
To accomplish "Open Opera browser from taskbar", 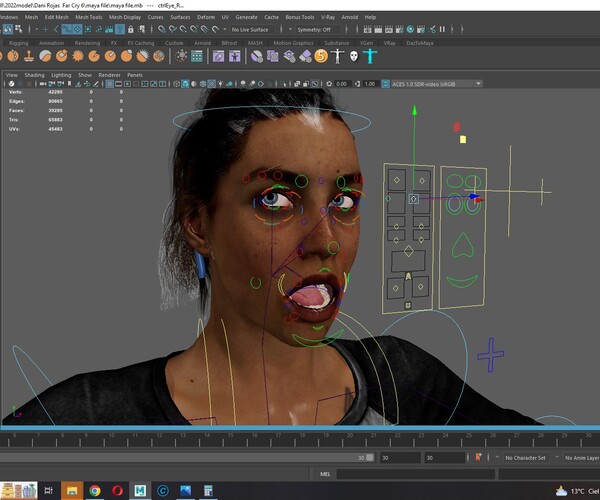I will click(117, 490).
